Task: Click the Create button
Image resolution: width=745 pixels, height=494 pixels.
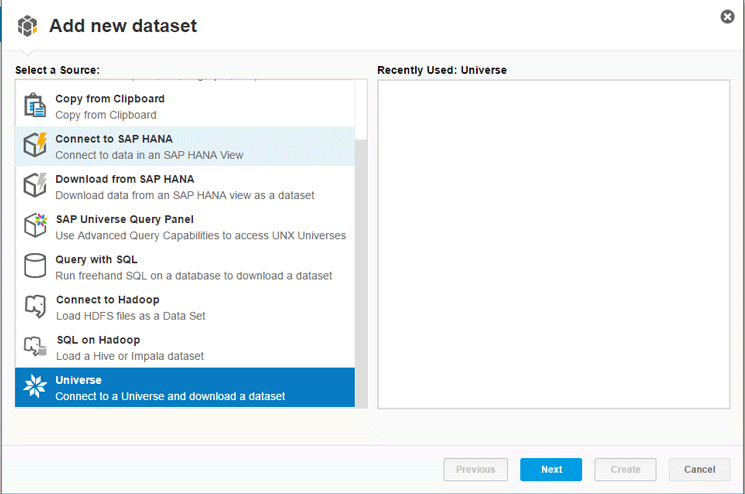Action: pos(625,469)
